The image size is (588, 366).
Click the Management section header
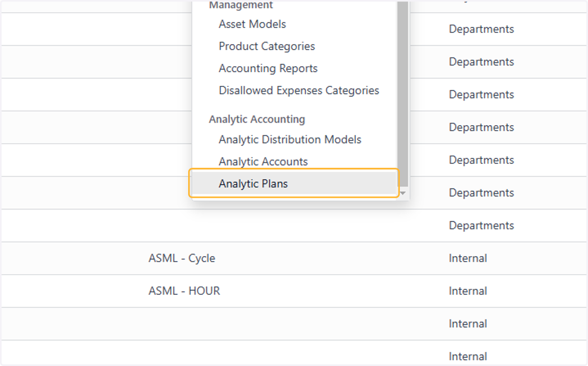point(241,5)
